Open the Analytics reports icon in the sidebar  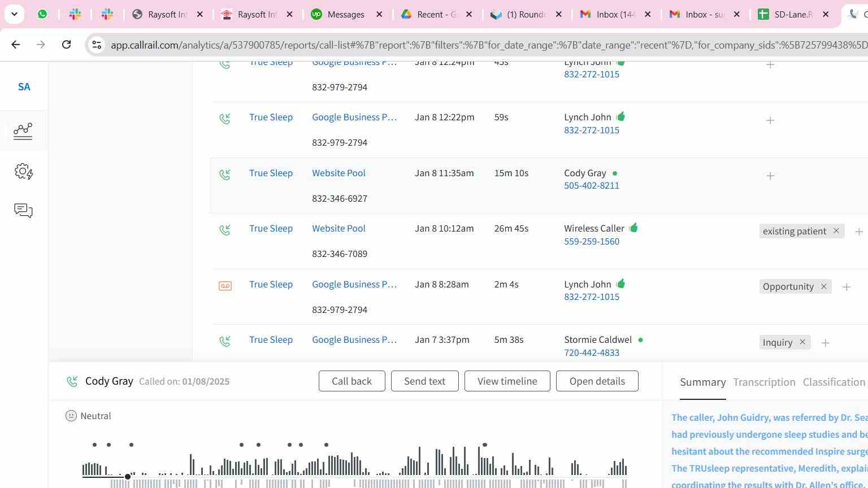[x=23, y=131]
